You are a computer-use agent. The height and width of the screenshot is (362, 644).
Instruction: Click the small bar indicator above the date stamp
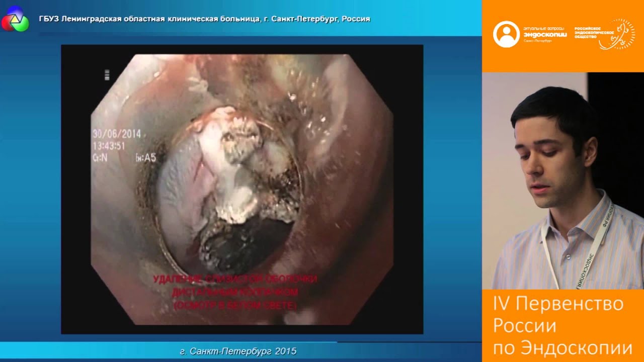[x=107, y=75]
